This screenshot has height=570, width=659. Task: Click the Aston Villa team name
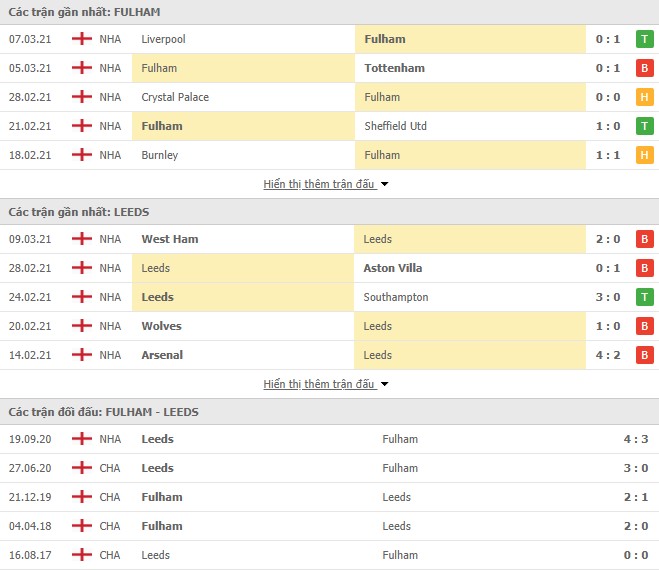[x=393, y=268]
